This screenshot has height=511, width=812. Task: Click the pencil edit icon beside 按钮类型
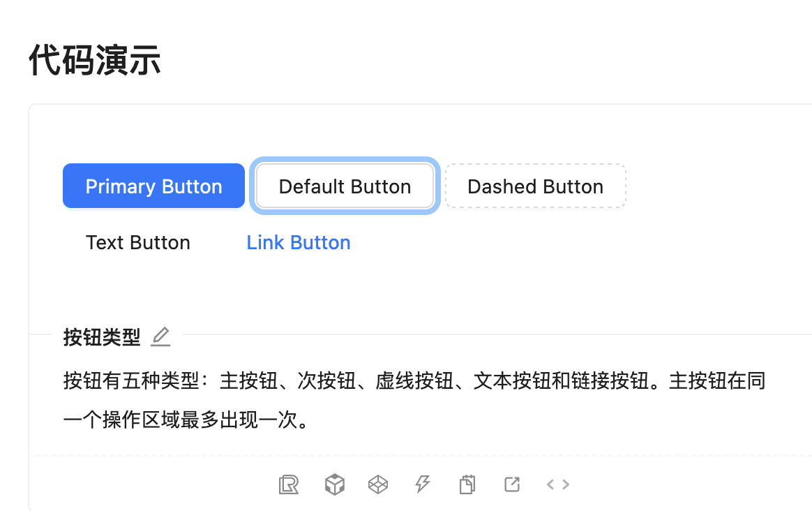pyautogui.click(x=160, y=336)
